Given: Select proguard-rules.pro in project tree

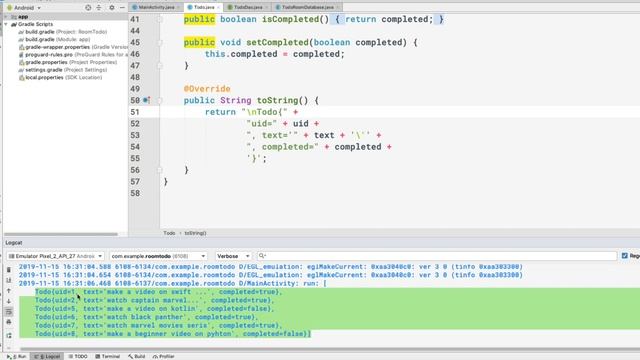Looking at the screenshot, I should [x=73, y=55].
